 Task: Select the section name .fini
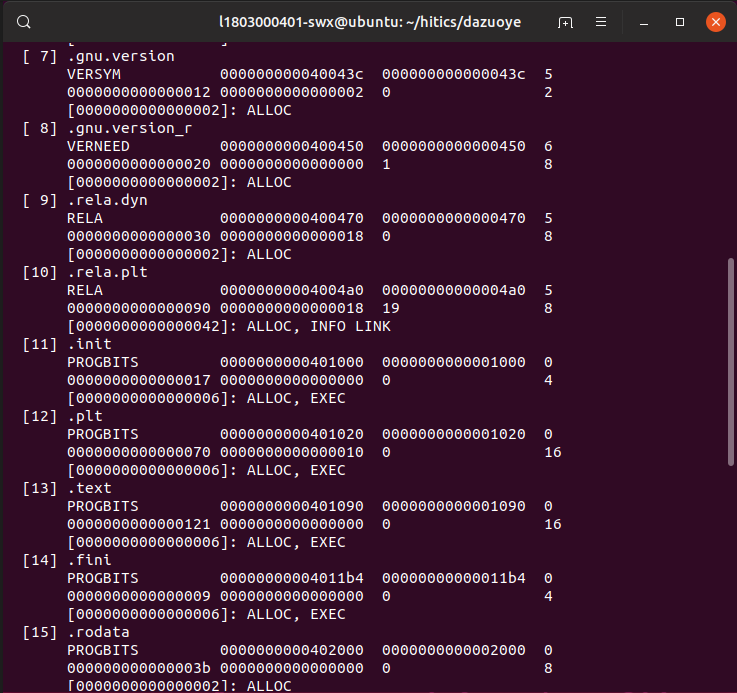[89, 560]
